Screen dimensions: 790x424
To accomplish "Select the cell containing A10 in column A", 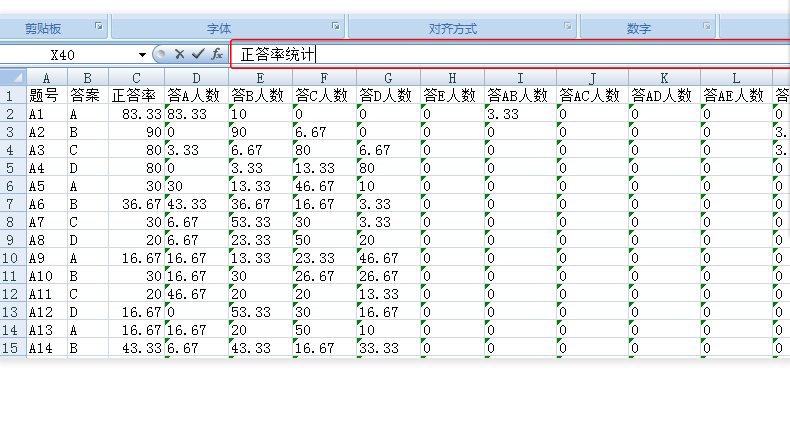I will pyautogui.click(x=47, y=275).
